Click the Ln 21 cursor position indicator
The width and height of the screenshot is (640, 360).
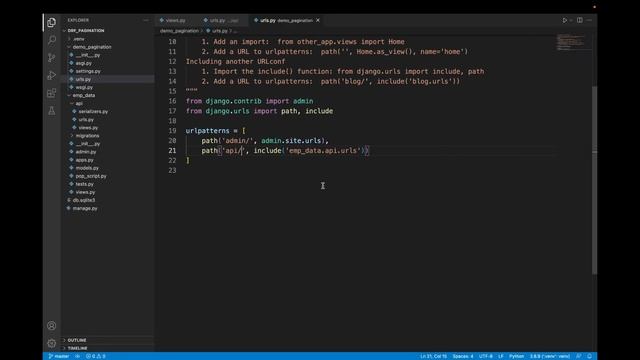(x=433, y=356)
